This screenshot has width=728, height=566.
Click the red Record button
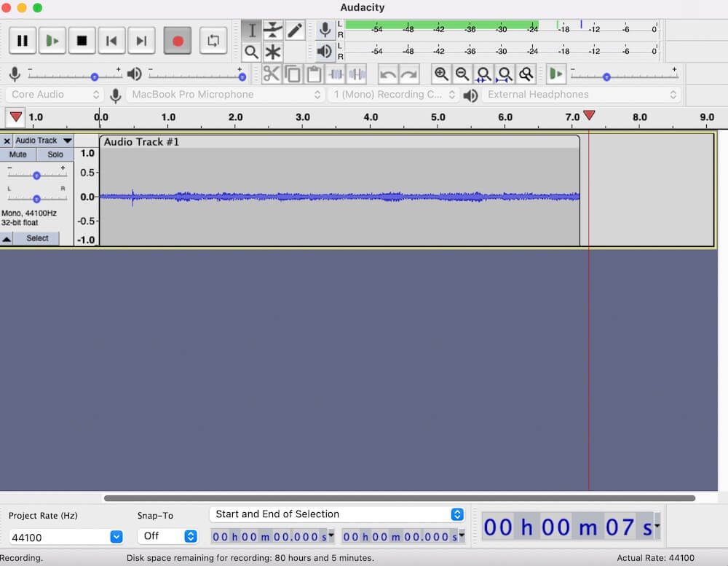click(x=178, y=41)
